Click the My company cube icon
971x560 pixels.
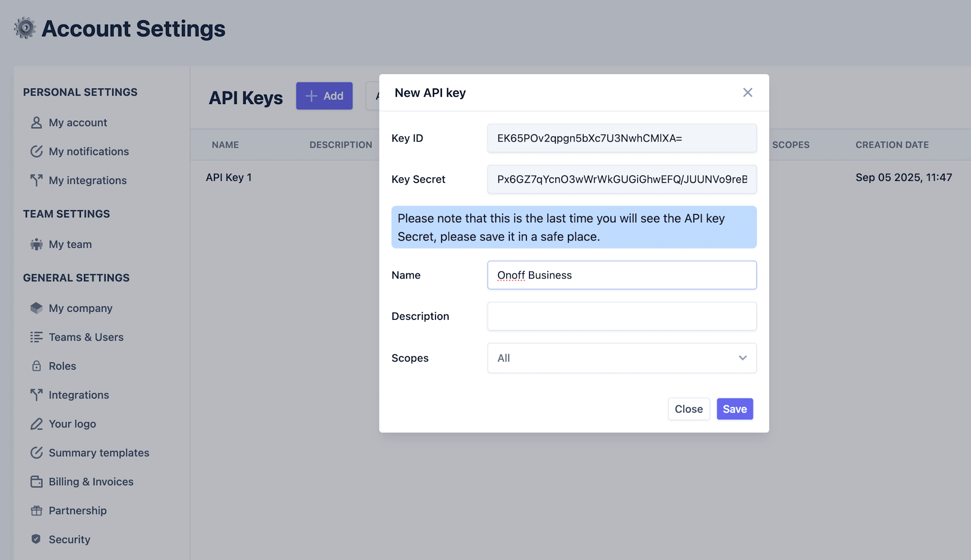[36, 308]
